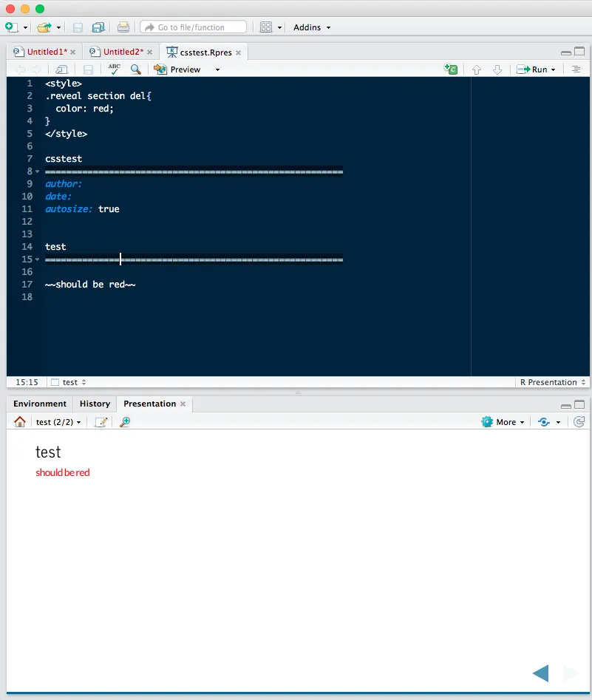Open the panes layout dropdown arrow

click(280, 27)
